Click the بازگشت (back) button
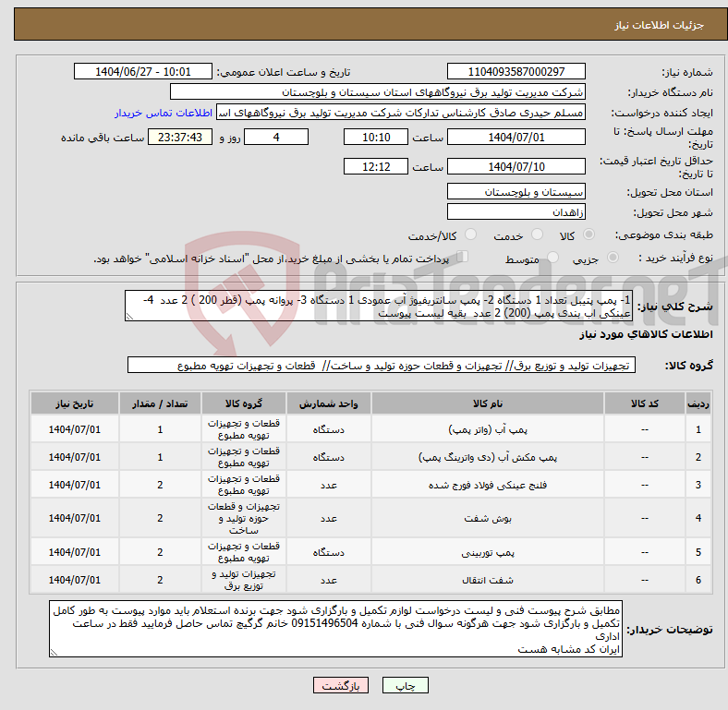This screenshot has height=710, width=728. (340, 686)
